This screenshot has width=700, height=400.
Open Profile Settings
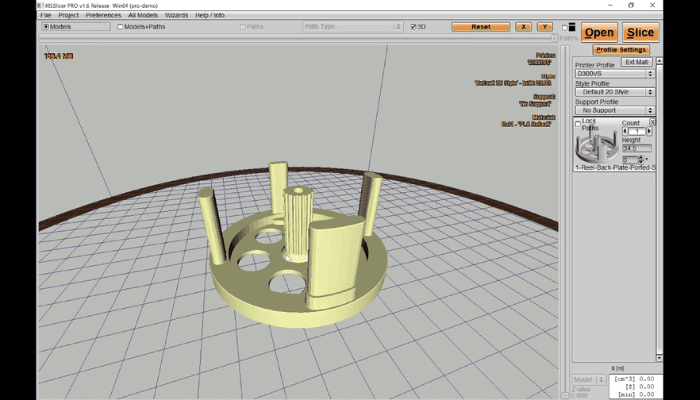tap(621, 50)
